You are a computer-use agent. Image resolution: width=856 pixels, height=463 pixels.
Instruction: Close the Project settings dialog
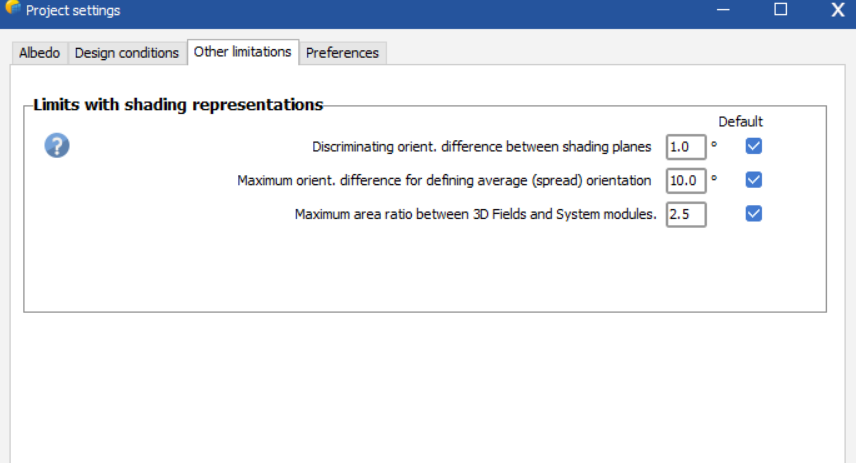tap(838, 10)
